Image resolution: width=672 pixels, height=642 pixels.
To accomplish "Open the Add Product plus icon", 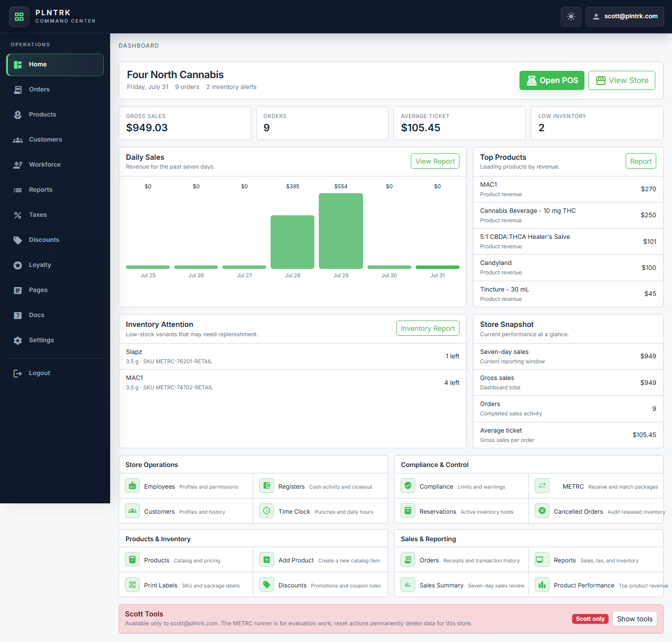I will click(x=267, y=560).
